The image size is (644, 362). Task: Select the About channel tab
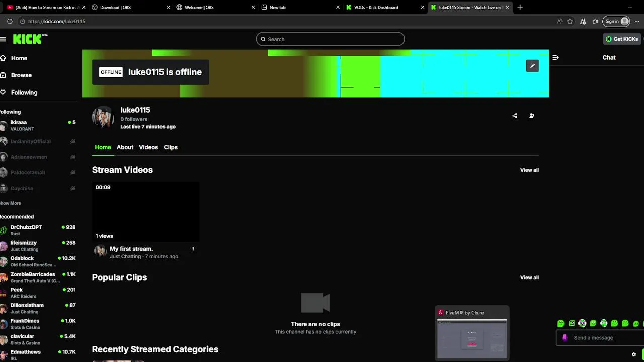point(125,147)
